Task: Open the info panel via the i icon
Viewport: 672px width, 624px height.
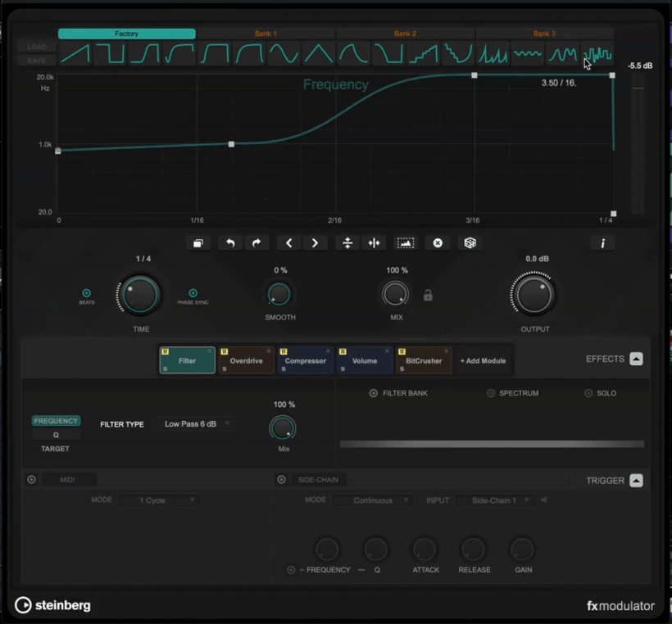Action: pos(603,242)
